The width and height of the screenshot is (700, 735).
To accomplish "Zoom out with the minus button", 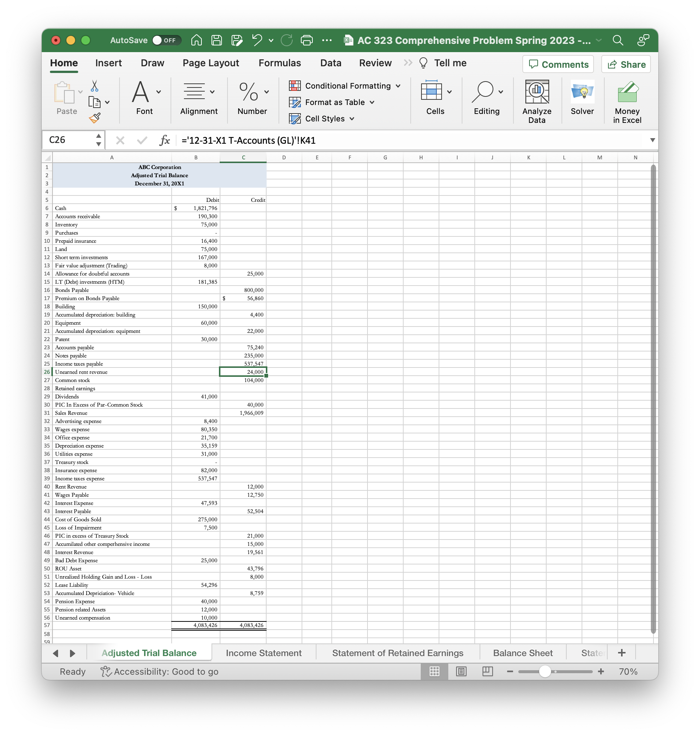I will click(510, 672).
